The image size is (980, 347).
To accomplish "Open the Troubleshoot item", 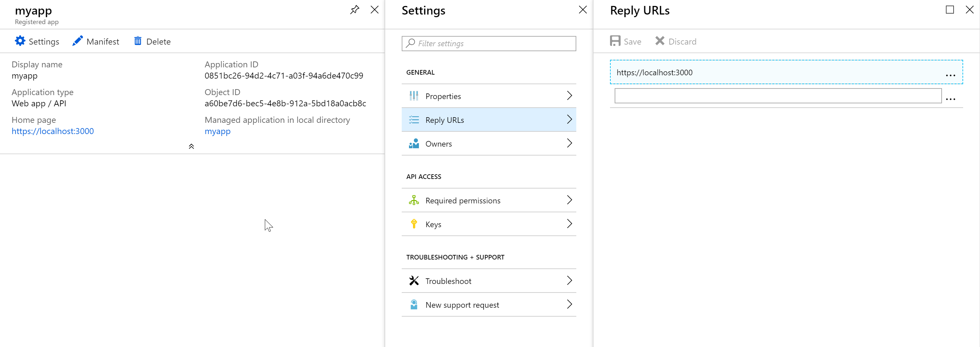I will pyautogui.click(x=489, y=281).
